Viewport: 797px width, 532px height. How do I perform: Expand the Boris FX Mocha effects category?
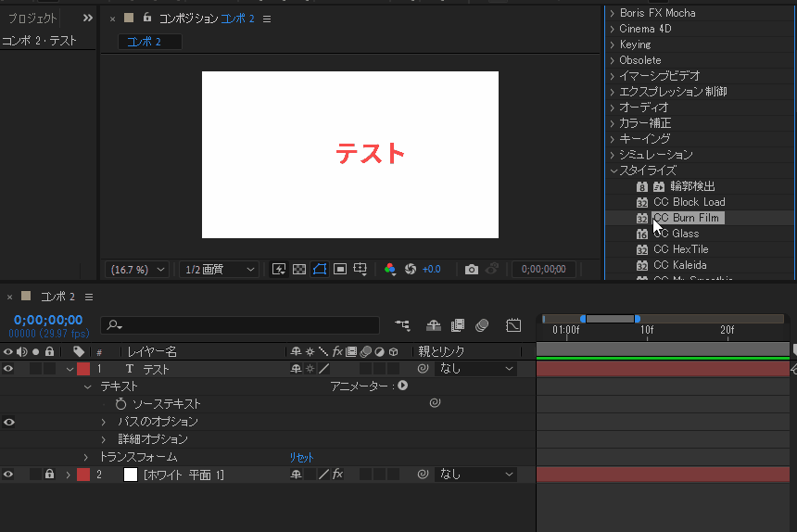[x=613, y=13]
